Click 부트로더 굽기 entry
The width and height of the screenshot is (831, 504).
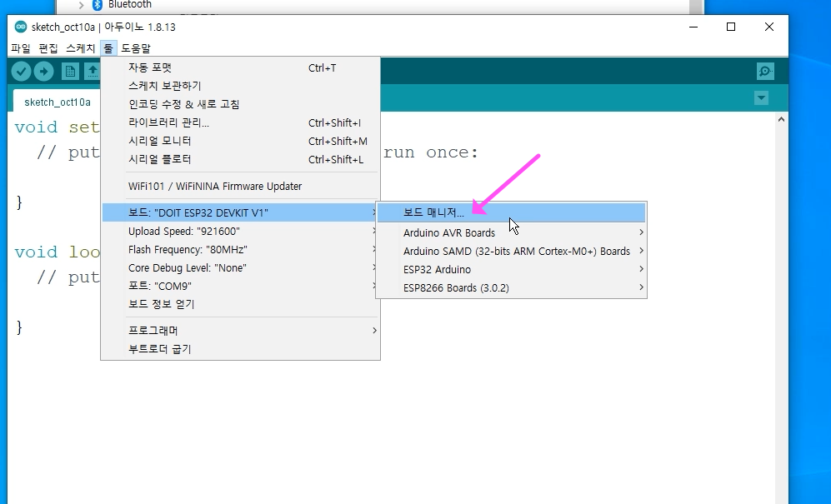[241, 349]
